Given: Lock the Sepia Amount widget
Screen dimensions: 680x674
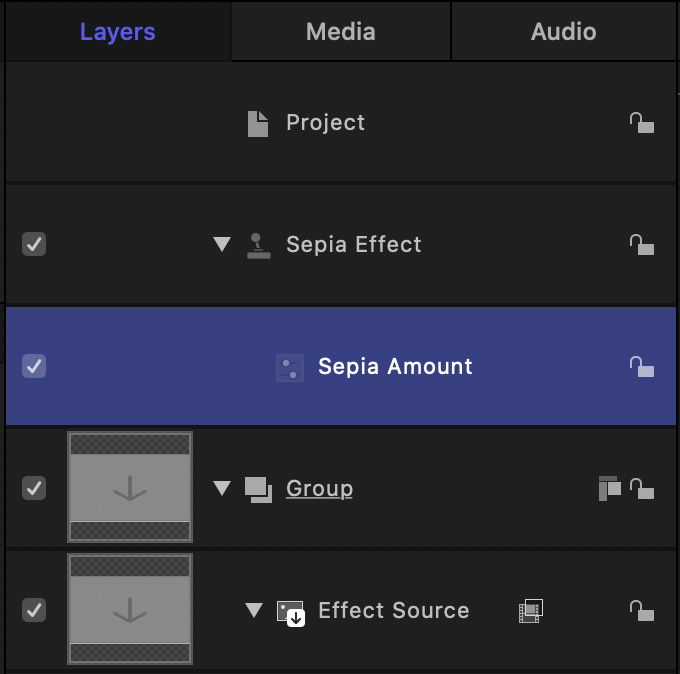Looking at the screenshot, I should [x=641, y=367].
